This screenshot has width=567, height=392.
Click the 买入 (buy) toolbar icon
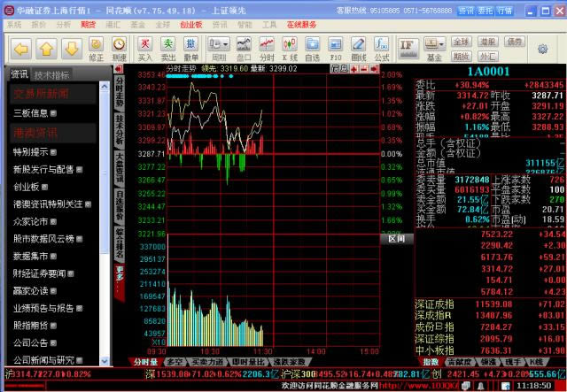click(x=145, y=46)
